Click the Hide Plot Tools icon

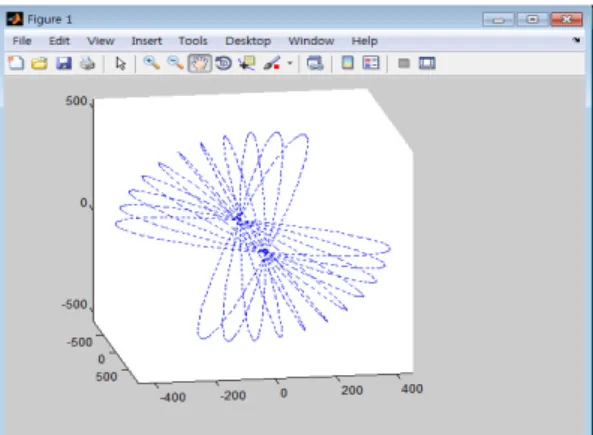coord(404,63)
